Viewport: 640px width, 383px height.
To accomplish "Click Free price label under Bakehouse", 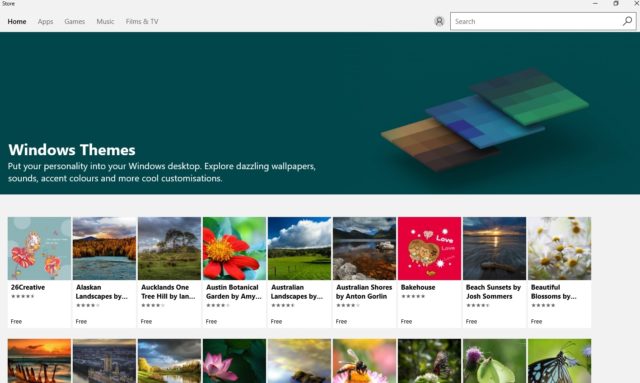I will [x=406, y=321].
